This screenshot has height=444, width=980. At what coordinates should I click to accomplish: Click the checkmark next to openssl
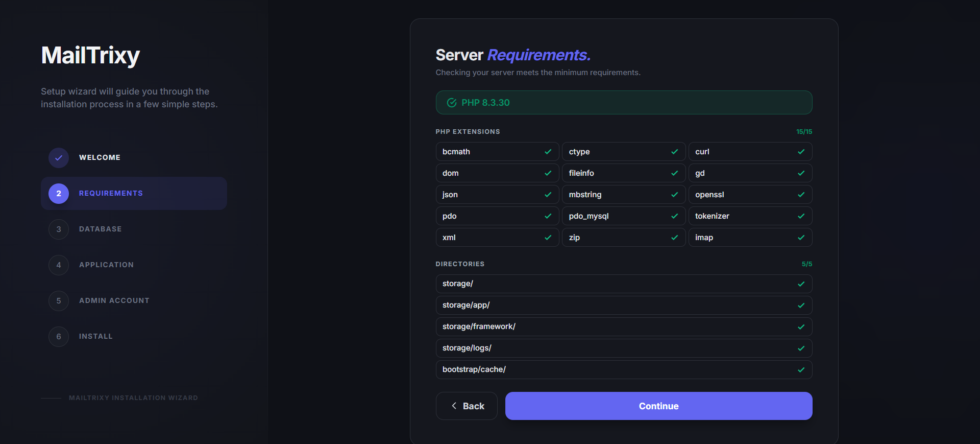(x=801, y=195)
